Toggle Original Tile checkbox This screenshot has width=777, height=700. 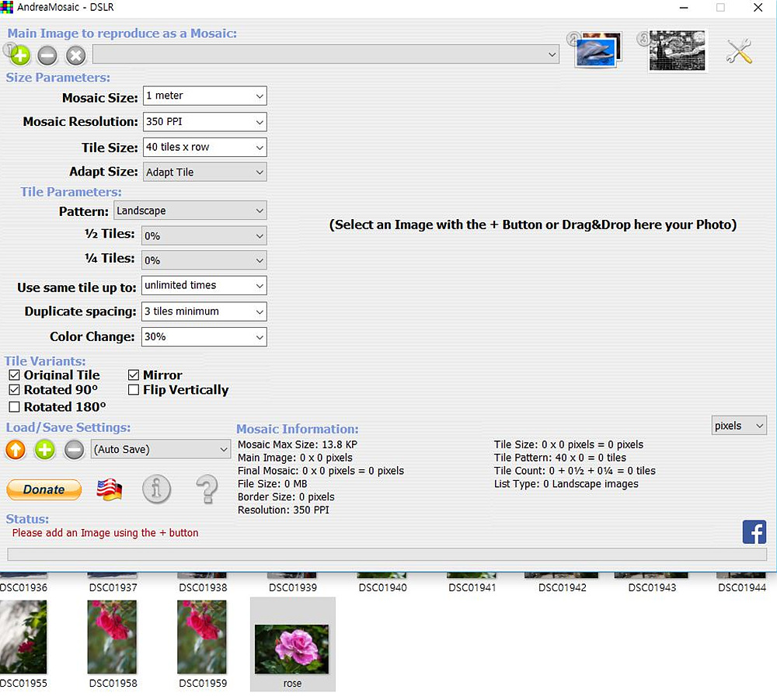pos(14,375)
